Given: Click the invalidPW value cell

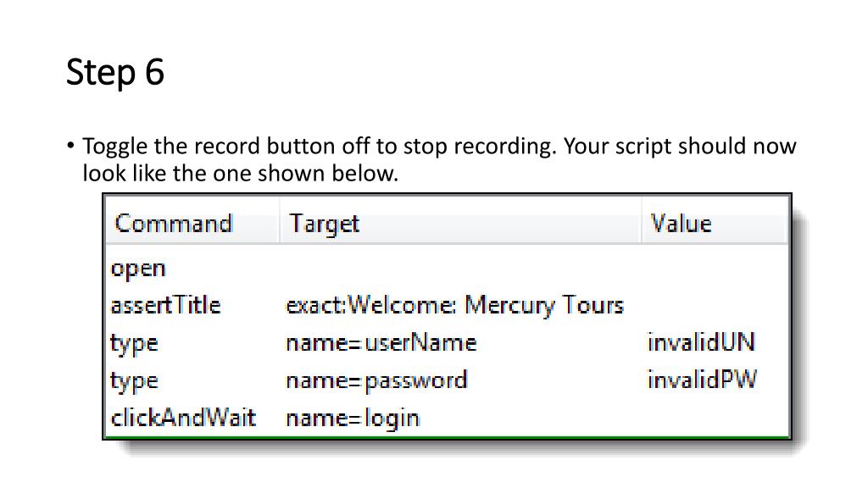Looking at the screenshot, I should [x=702, y=380].
